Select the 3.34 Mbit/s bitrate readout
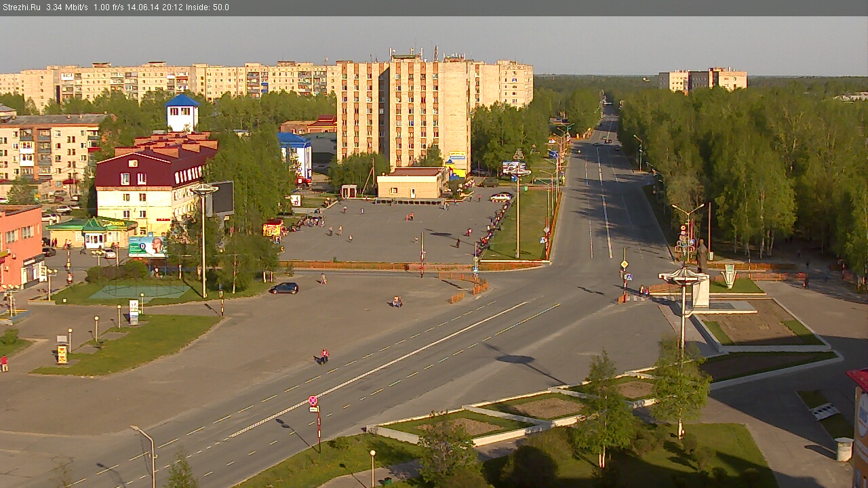The height and width of the screenshot is (488, 868). pyautogui.click(x=67, y=7)
